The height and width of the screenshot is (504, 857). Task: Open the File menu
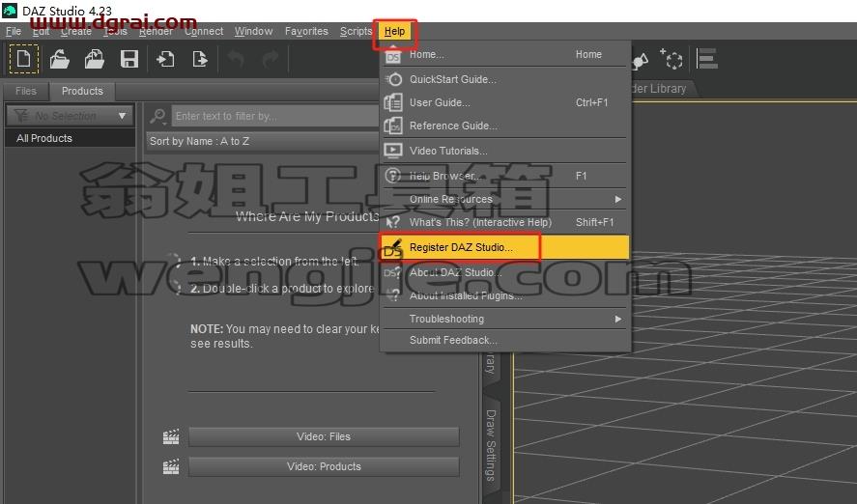pos(14,32)
